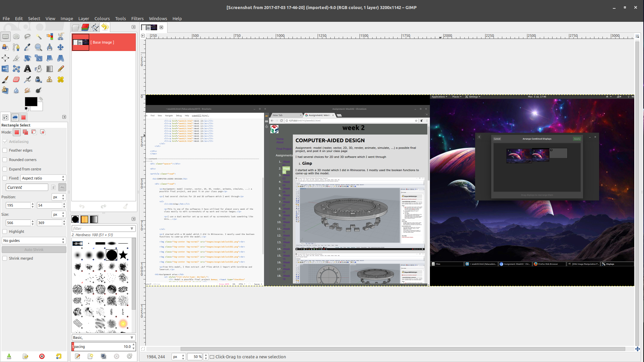The width and height of the screenshot is (644, 362).
Task: Select the Move tool
Action: (61, 47)
